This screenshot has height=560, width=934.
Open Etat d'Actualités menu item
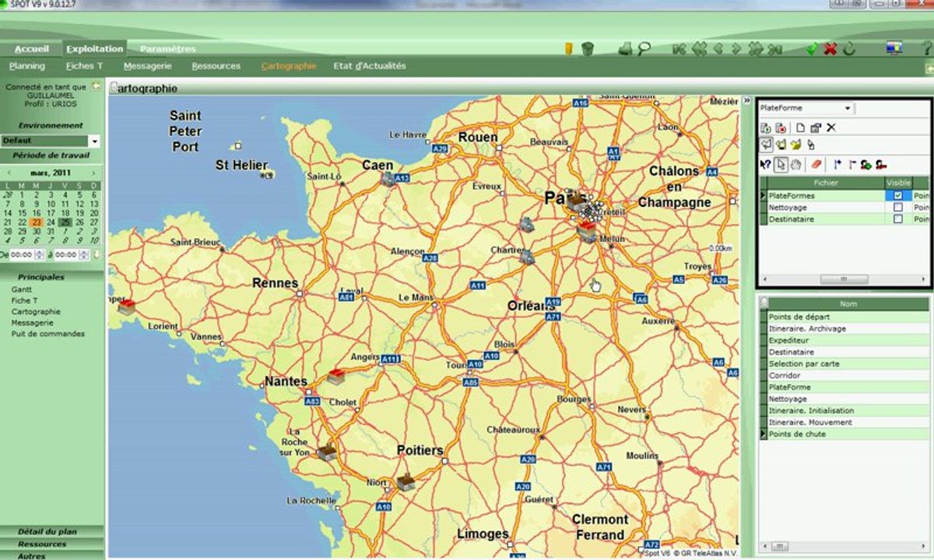coord(370,66)
